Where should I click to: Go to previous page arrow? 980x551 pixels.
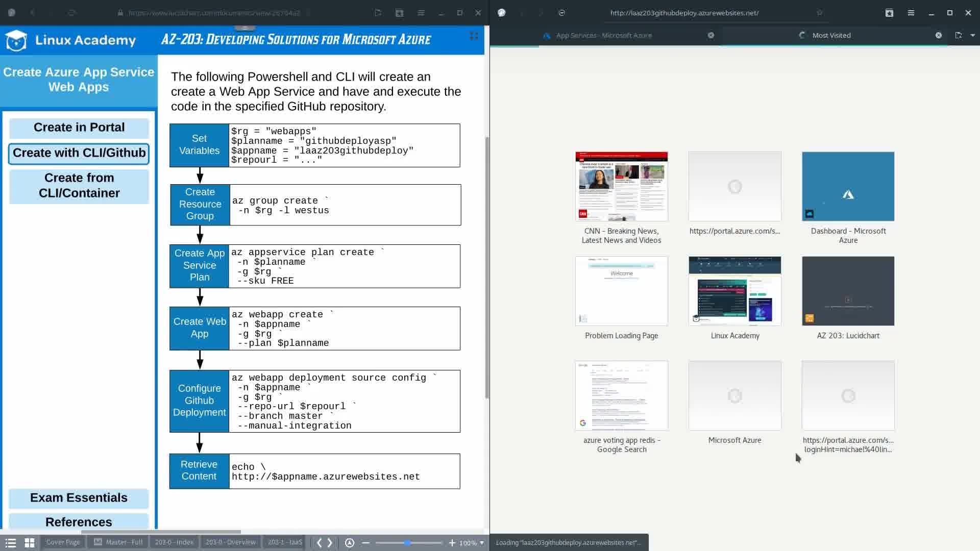point(319,543)
